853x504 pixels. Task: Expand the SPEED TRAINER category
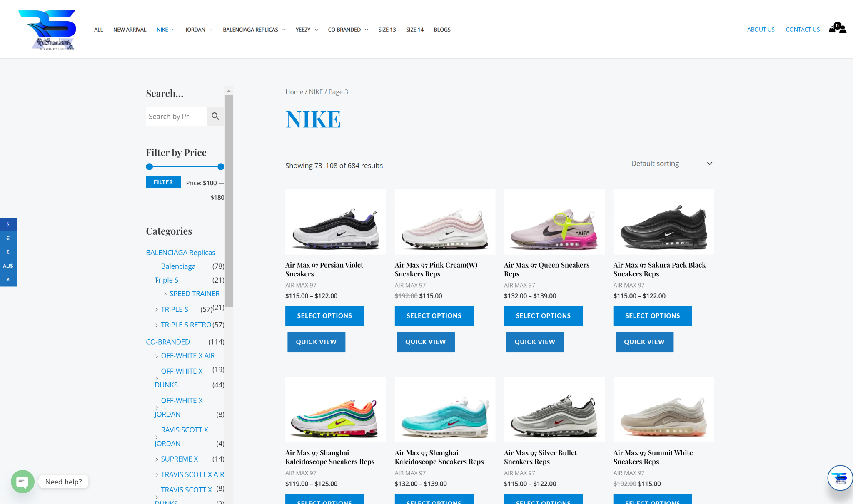coord(165,294)
